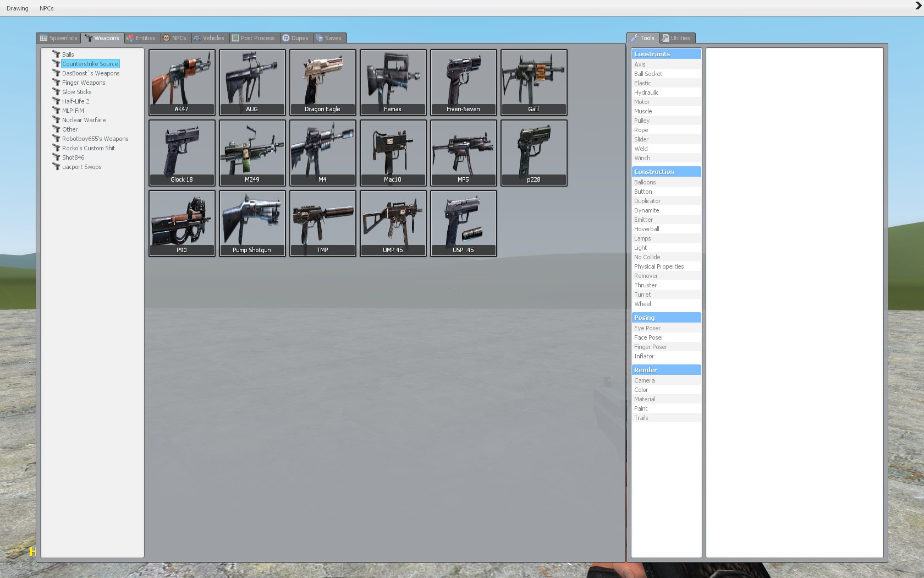The width and height of the screenshot is (924, 578).
Task: Switch to the Post Process tab
Action: click(254, 38)
